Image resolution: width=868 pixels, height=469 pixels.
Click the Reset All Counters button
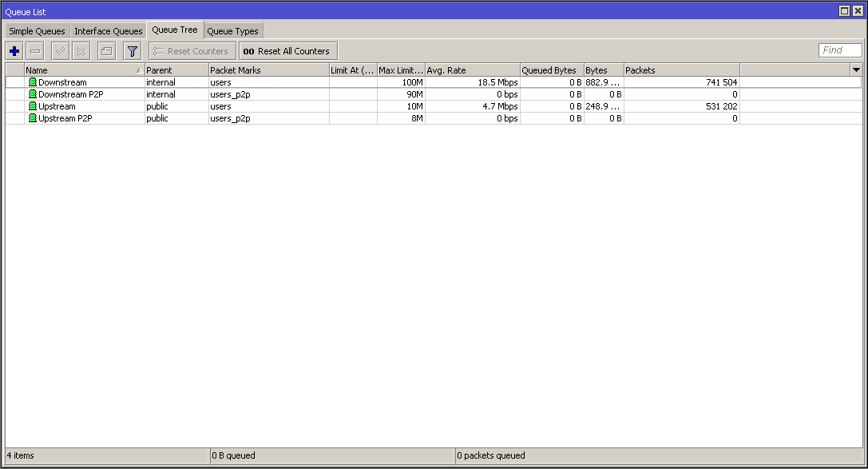[287, 51]
